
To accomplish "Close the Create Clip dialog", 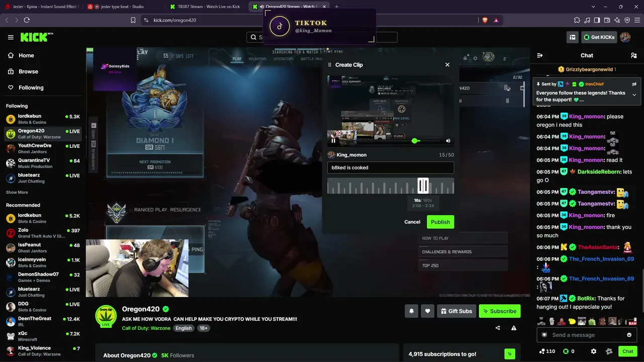I will tap(447, 65).
